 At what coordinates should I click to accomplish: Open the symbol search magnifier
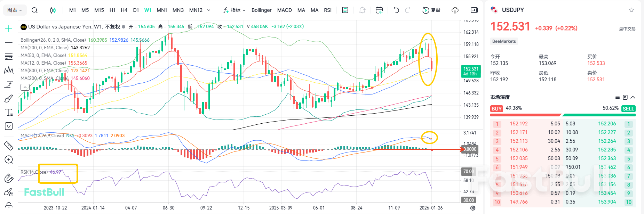point(34,10)
